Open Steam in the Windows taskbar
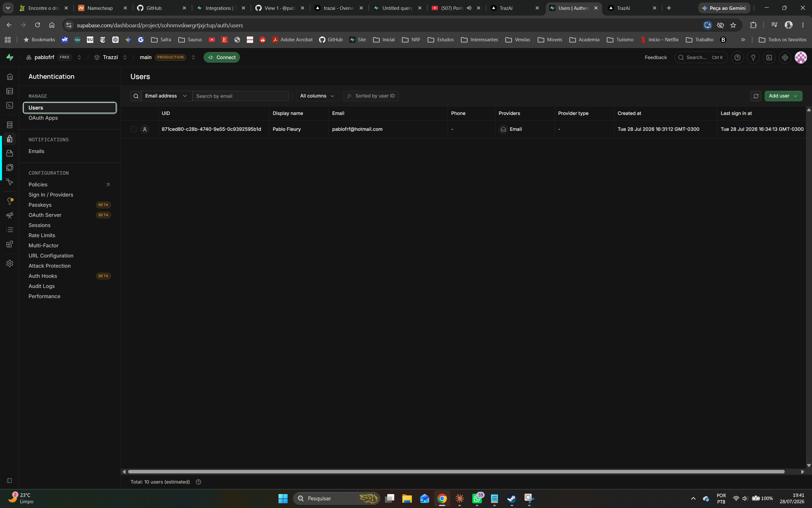Screen dimensions: 812x508 [512, 498]
